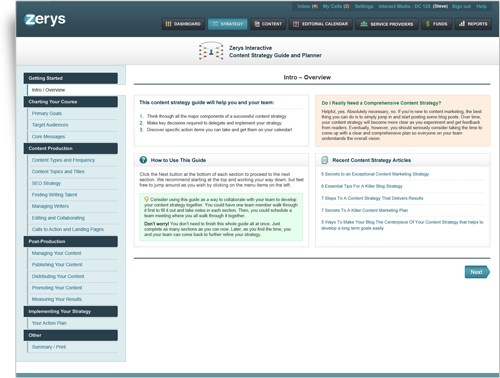Click the Recent Content Strategy Articles heading
Image resolution: width=500 pixels, height=378 pixels.
(372, 160)
